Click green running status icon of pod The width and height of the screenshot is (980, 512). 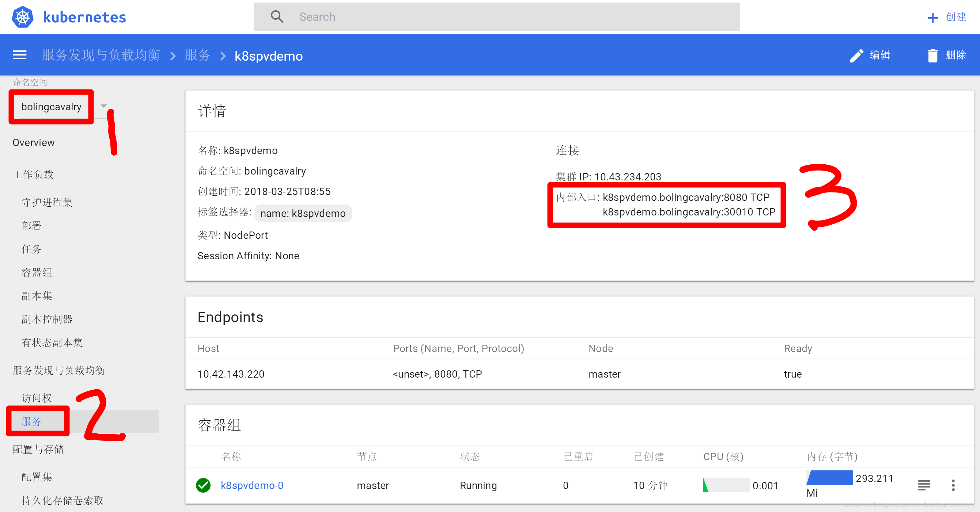pyautogui.click(x=203, y=485)
